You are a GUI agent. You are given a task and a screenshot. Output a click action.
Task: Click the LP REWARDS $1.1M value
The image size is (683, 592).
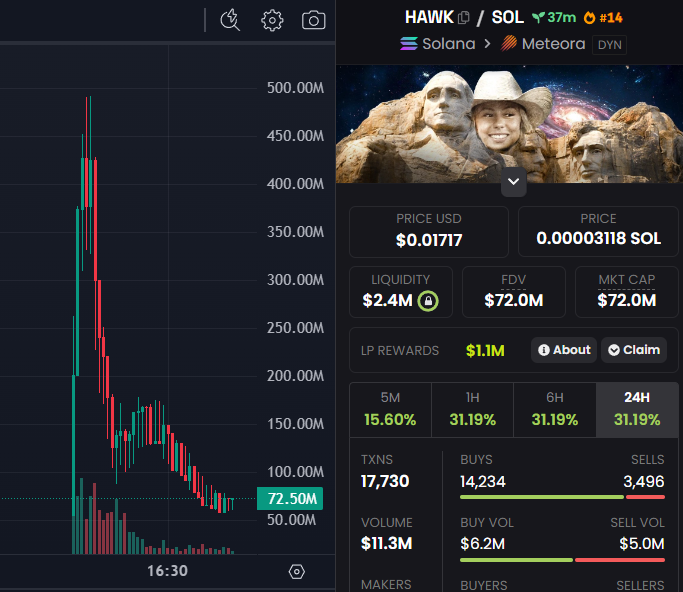[485, 350]
